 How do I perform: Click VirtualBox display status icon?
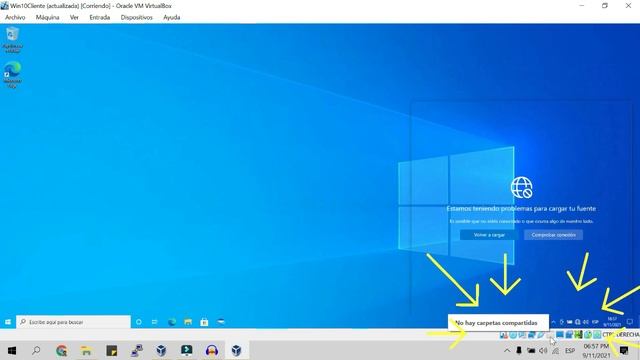click(x=560, y=335)
